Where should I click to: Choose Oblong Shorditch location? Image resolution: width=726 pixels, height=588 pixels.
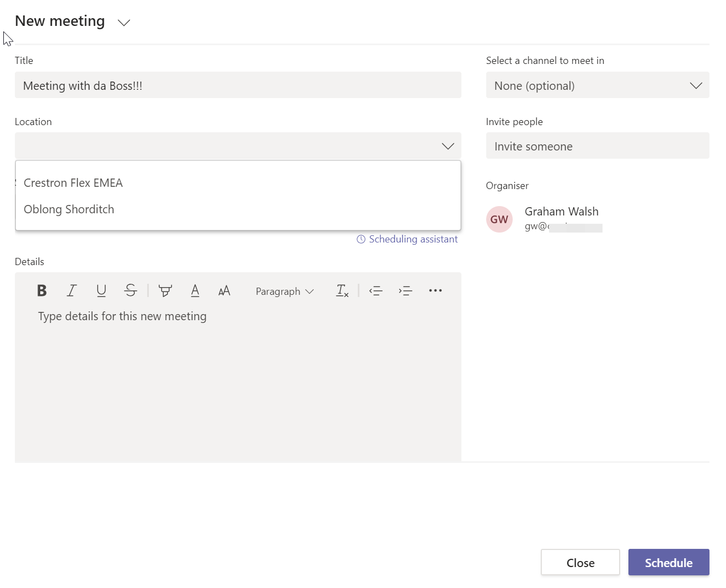click(x=238, y=209)
